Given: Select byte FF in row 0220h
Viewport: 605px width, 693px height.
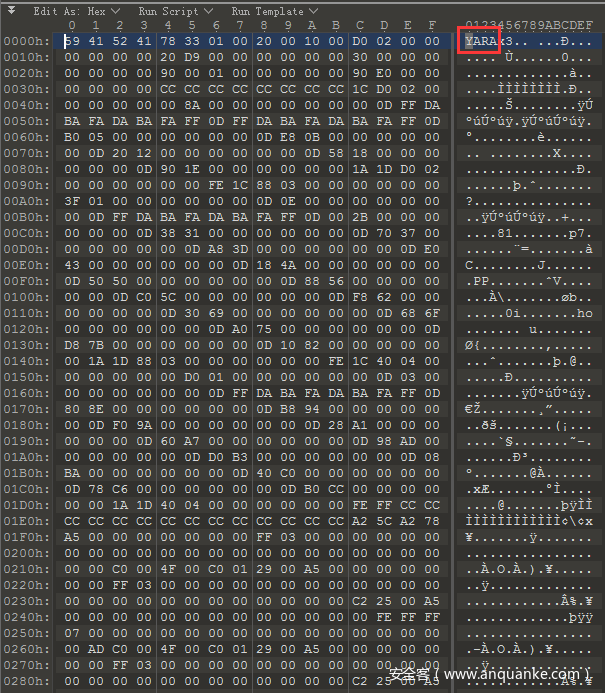Looking at the screenshot, I should tap(120, 585).
